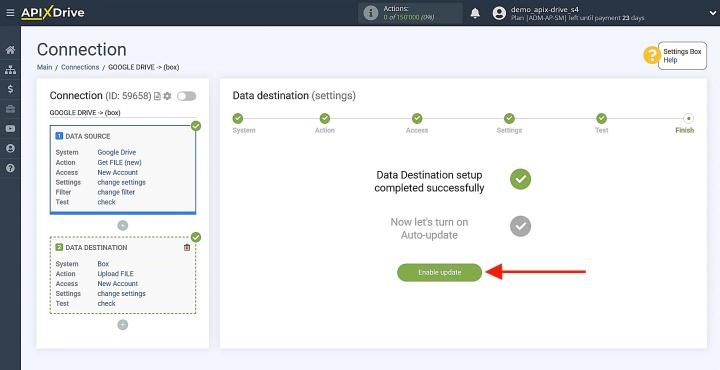This screenshot has height=370, width=720.
Task: Open data destination New Account link
Action: pyautogui.click(x=118, y=284)
